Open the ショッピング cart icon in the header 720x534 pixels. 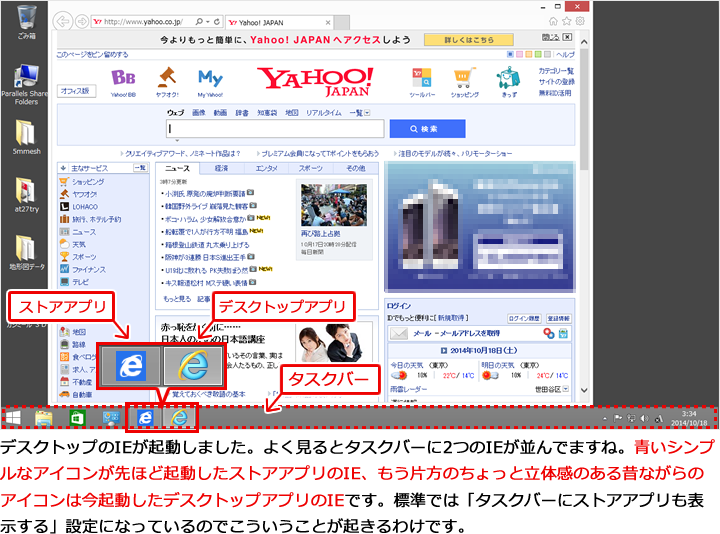pos(464,78)
